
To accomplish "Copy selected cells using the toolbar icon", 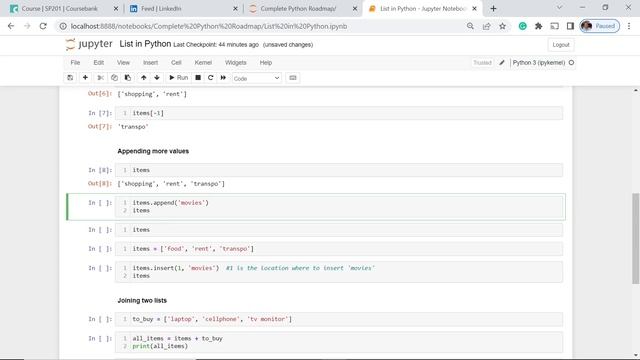I will click(x=114, y=78).
